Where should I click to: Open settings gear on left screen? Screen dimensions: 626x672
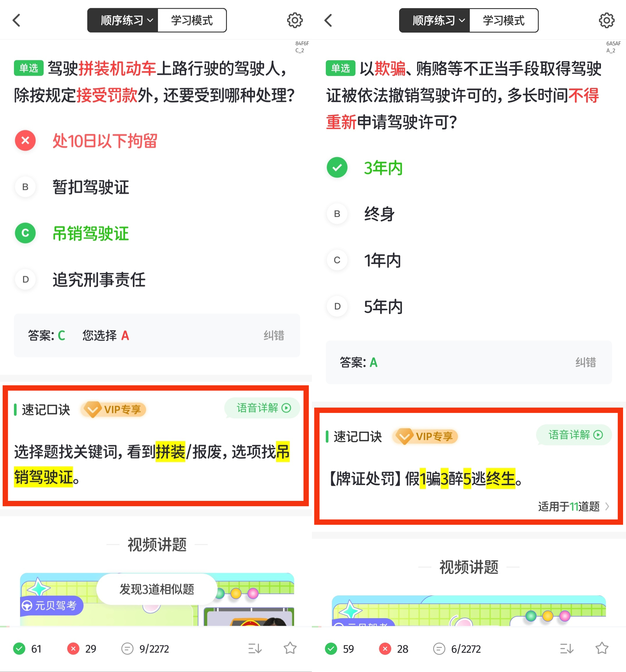point(295,21)
